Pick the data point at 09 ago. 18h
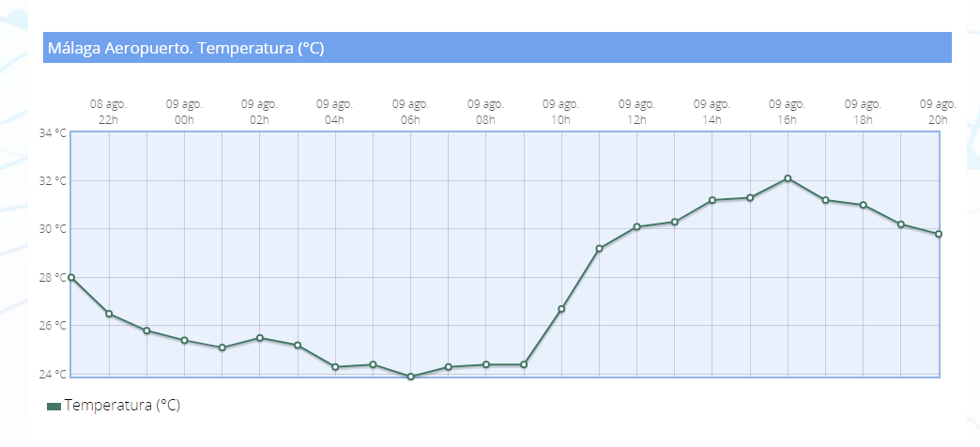 (863, 205)
